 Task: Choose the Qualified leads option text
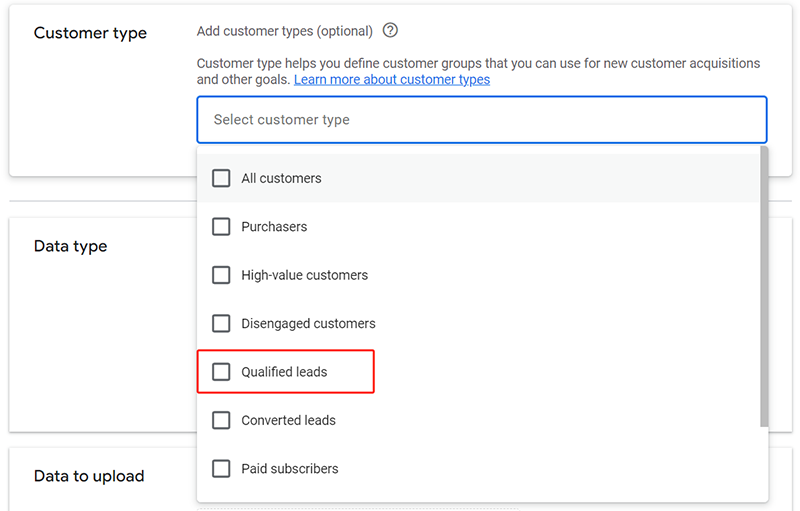284,372
